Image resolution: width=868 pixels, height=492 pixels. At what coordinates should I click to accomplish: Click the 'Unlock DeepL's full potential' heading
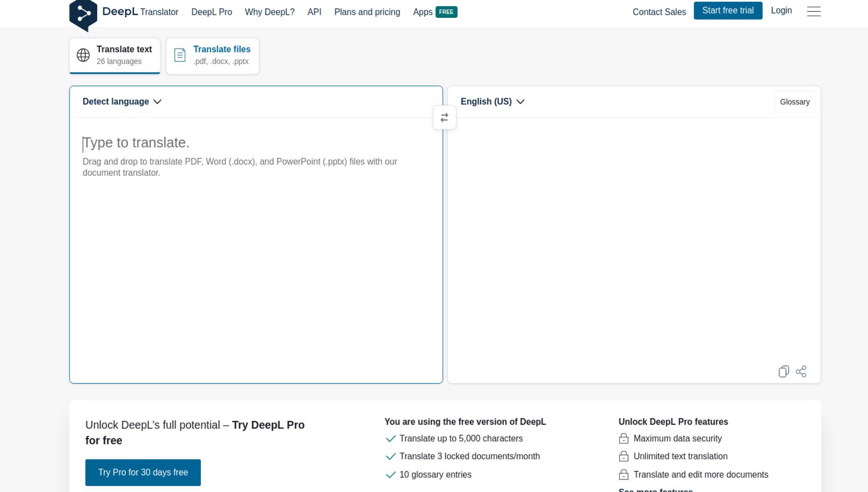pos(195,433)
